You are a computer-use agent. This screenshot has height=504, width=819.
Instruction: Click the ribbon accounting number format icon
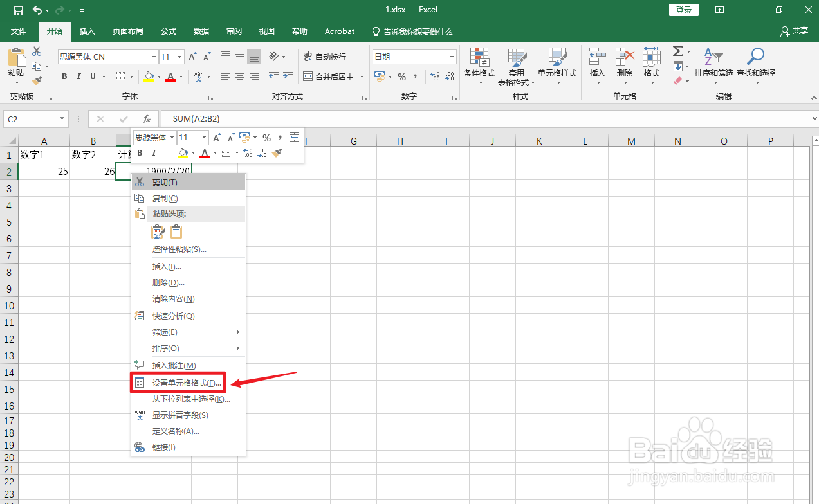(x=380, y=76)
